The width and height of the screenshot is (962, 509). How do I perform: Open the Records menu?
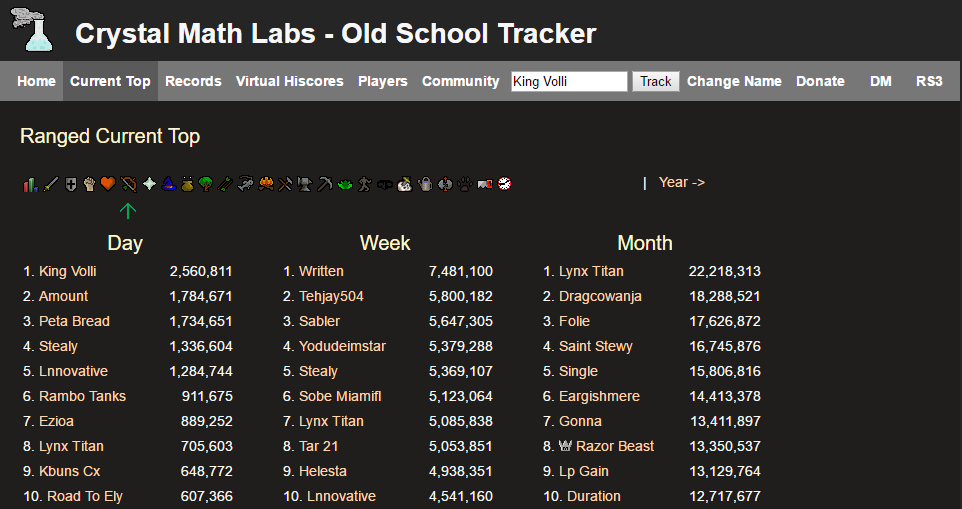click(x=193, y=81)
